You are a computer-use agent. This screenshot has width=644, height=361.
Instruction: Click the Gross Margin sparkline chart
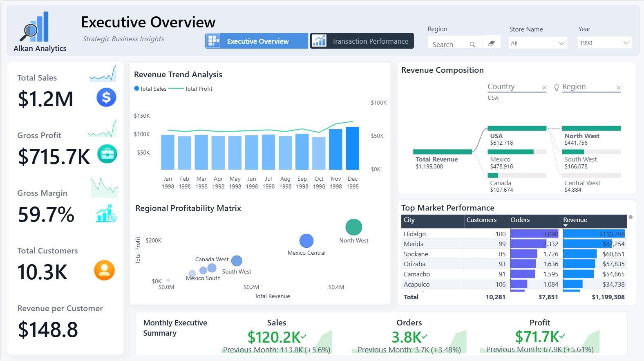[x=104, y=188]
